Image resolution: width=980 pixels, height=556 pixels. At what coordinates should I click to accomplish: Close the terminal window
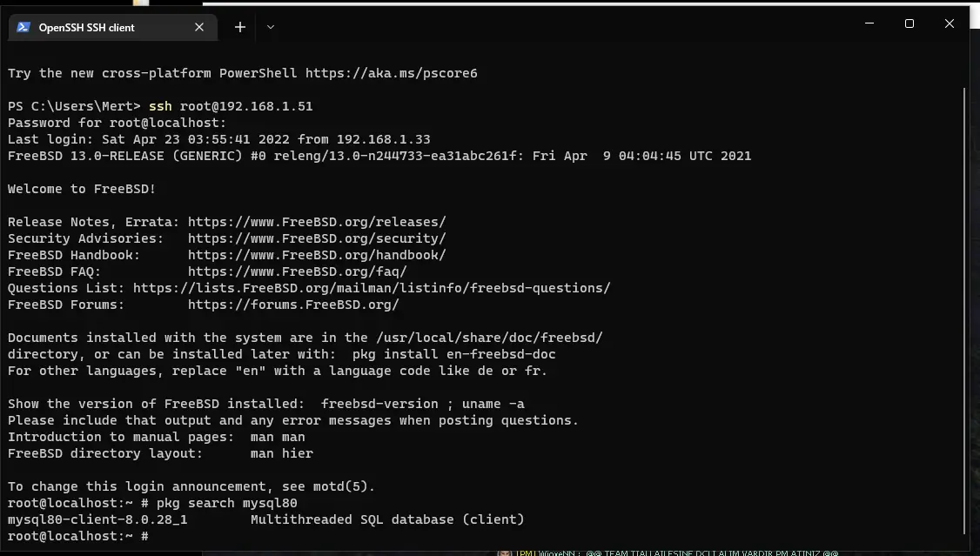click(950, 23)
